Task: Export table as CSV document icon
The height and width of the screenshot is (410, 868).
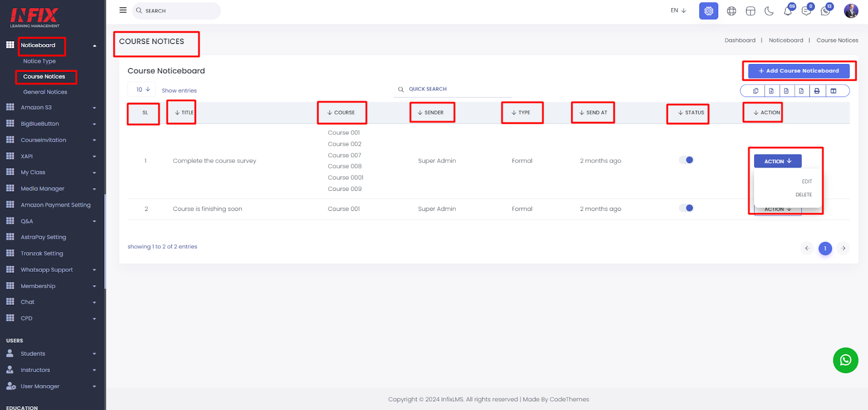Action: pyautogui.click(x=786, y=91)
